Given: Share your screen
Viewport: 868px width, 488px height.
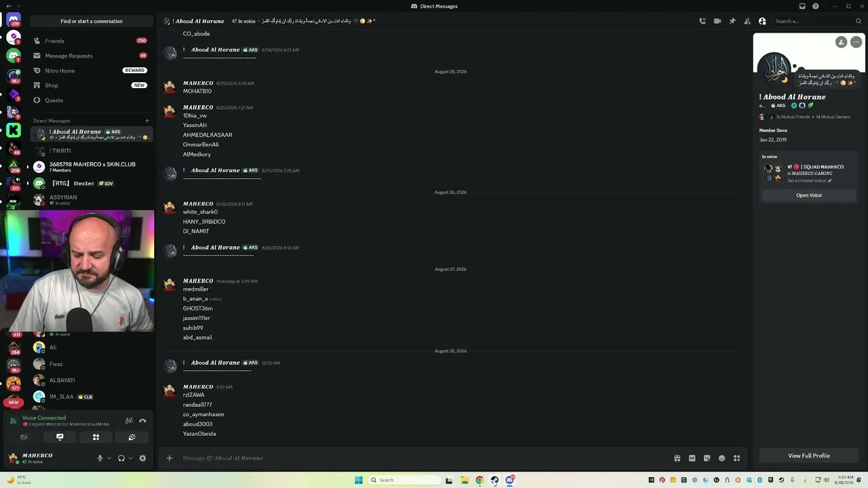Looking at the screenshot, I should click(x=60, y=437).
